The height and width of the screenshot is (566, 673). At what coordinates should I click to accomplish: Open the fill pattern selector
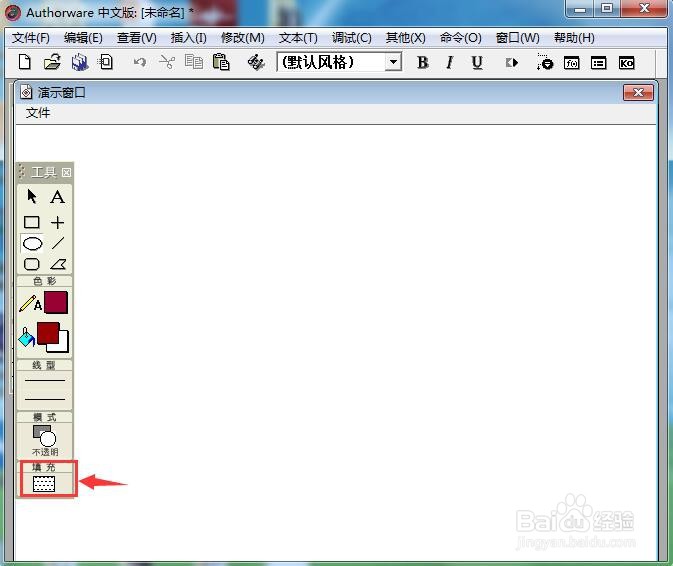point(44,484)
